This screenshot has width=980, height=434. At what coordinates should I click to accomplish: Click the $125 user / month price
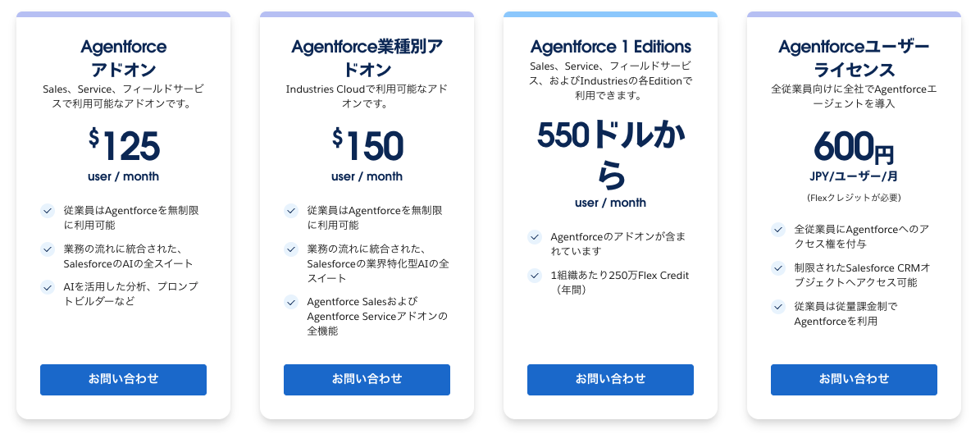click(x=124, y=153)
